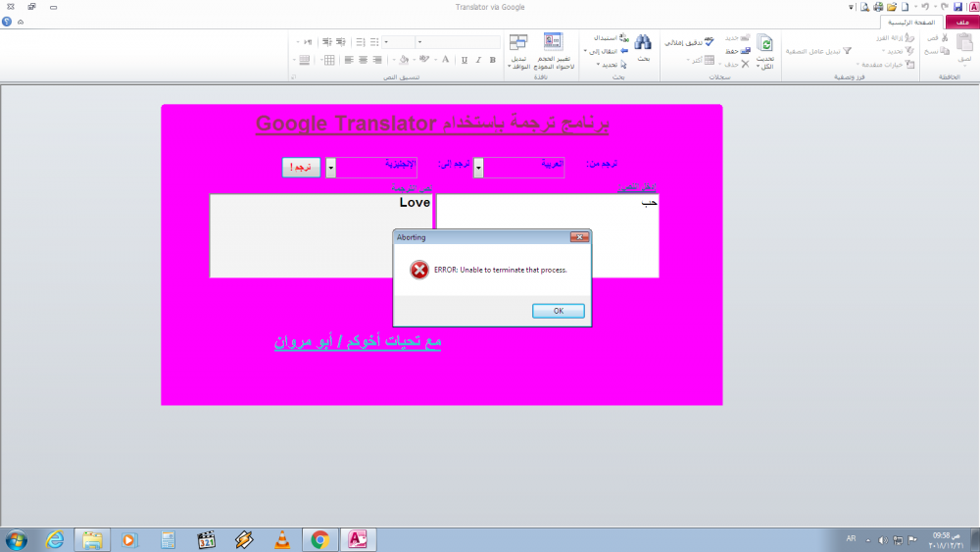Click Refresh All (تحديث الكل) icon
Image resolution: width=980 pixels, height=552 pixels.
tap(765, 44)
